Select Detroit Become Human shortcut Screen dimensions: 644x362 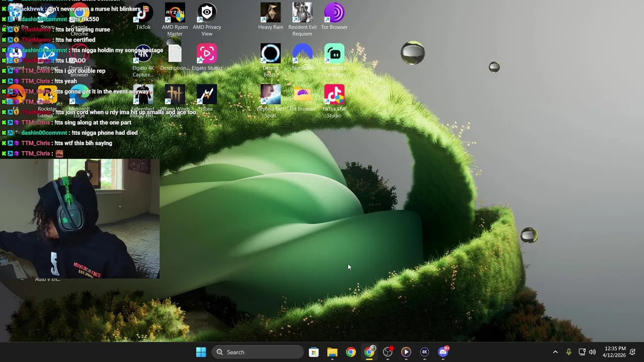pos(271,61)
